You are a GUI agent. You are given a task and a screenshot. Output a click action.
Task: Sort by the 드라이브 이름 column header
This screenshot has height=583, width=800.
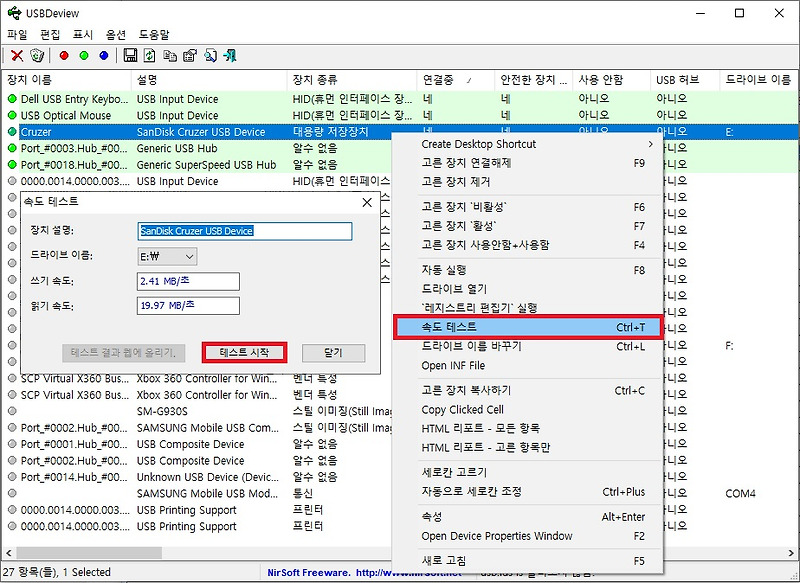point(759,80)
